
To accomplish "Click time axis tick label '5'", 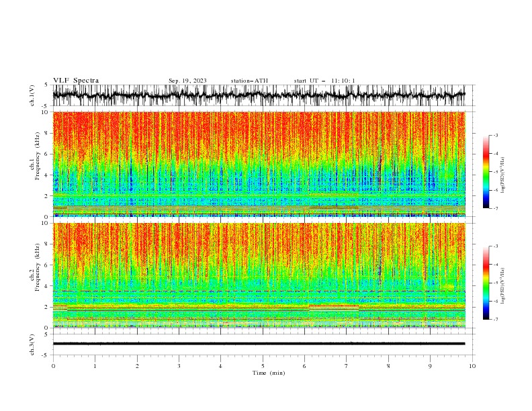I will (263, 366).
